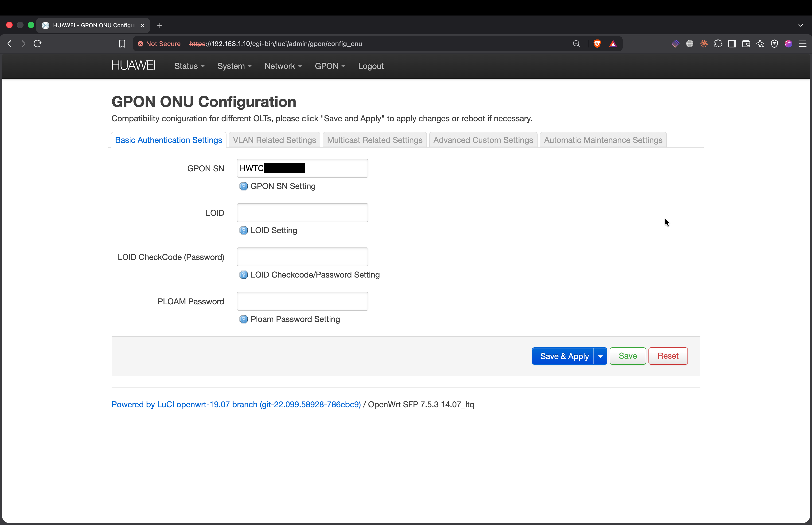Open the browser hamburger menu

click(802, 44)
